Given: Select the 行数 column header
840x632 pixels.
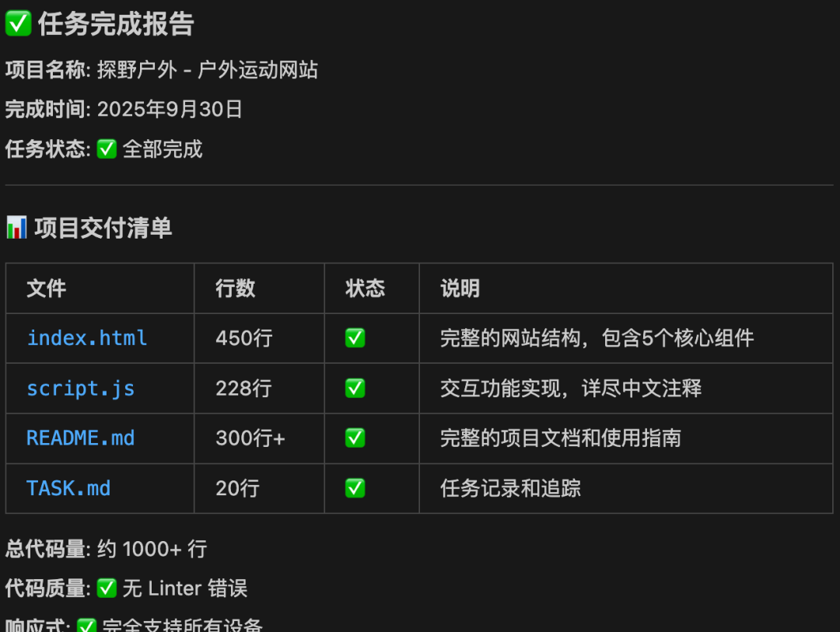Looking at the screenshot, I should click(x=235, y=288).
